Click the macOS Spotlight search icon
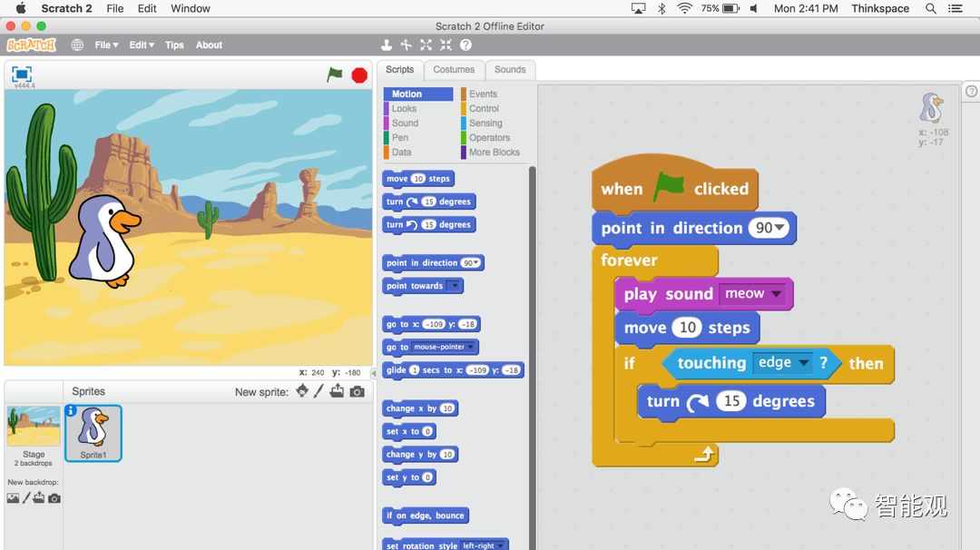980x550 pixels. pyautogui.click(x=930, y=8)
